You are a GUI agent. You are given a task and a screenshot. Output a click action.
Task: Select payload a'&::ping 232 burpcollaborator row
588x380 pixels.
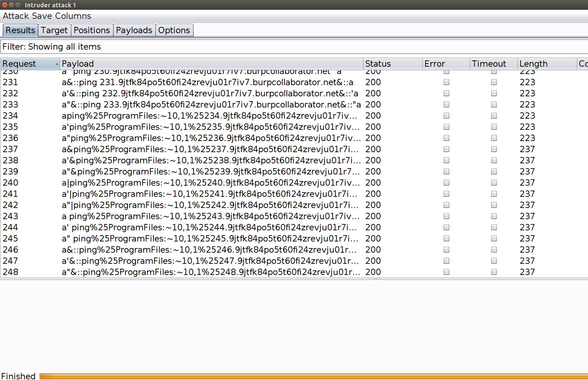(x=210, y=93)
